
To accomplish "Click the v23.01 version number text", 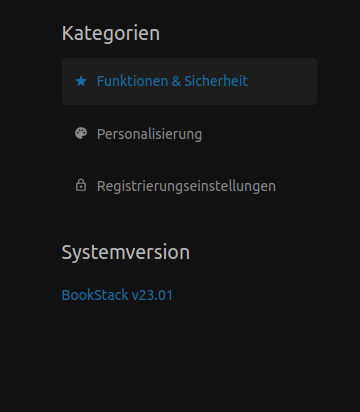I will click(x=152, y=295).
